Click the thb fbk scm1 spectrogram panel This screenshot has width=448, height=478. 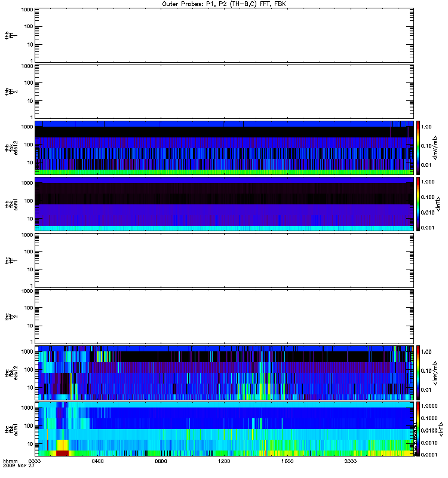(x=225, y=204)
